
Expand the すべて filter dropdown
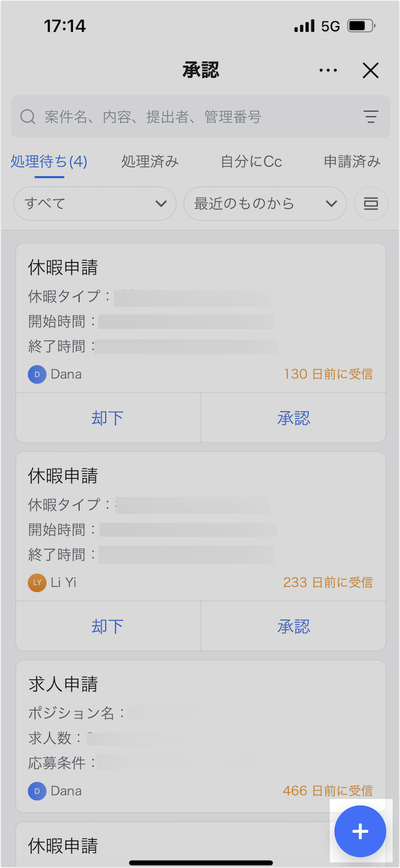(x=94, y=204)
